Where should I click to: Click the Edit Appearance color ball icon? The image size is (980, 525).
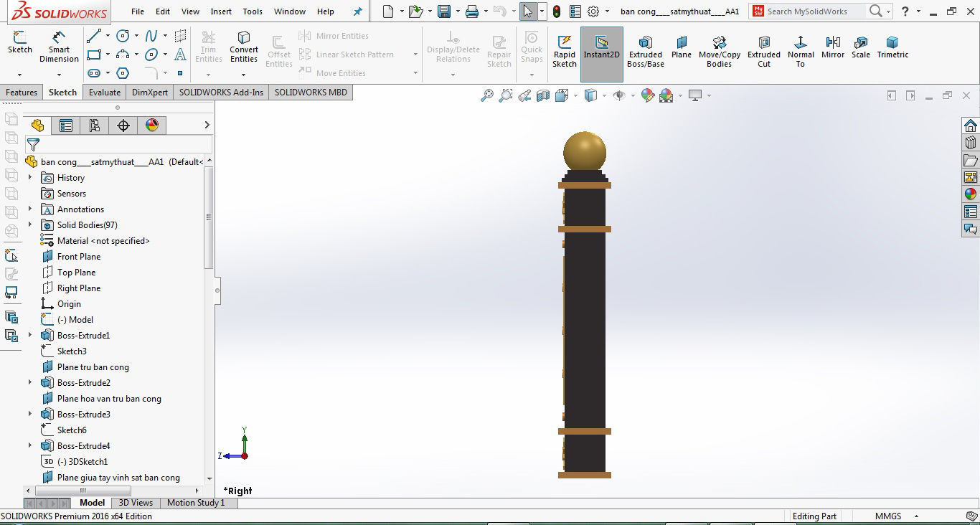pos(648,95)
